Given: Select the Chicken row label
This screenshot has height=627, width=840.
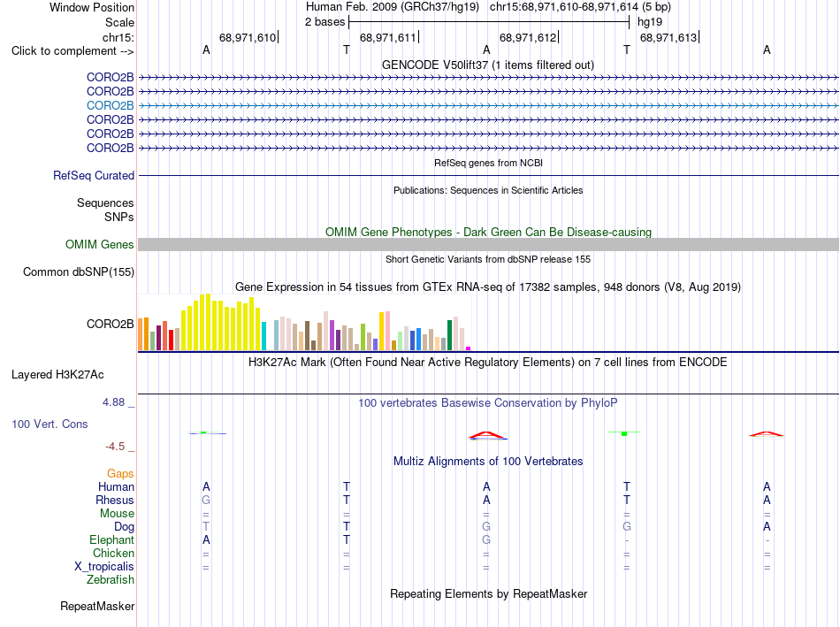Looking at the screenshot, I should pyautogui.click(x=113, y=553).
